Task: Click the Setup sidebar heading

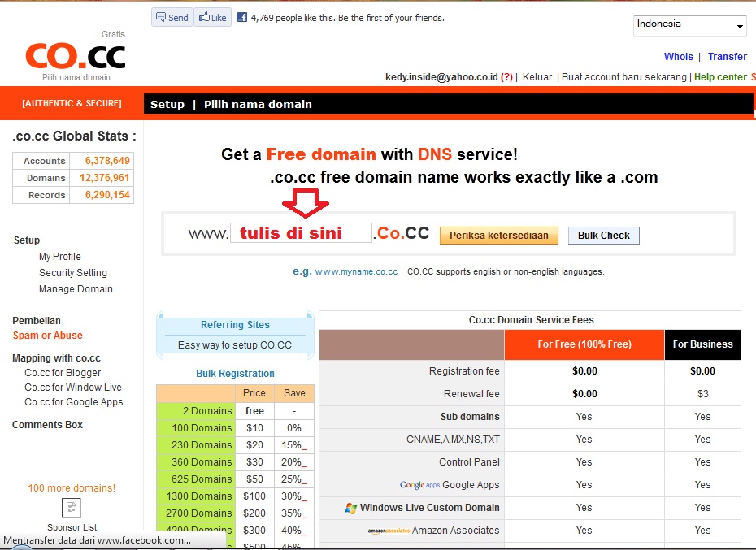Action: click(x=27, y=240)
